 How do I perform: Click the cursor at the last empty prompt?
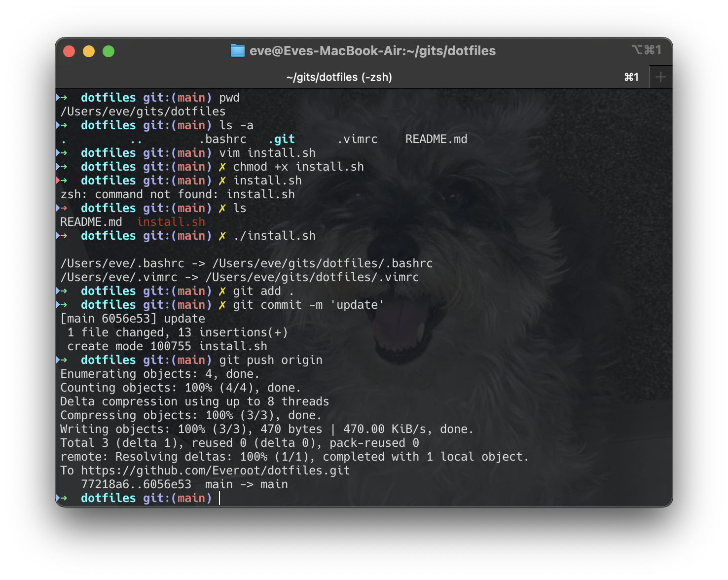click(219, 498)
